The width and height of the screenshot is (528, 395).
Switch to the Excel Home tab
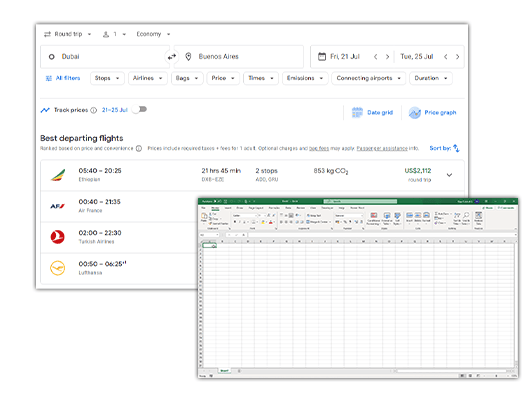tap(215, 208)
